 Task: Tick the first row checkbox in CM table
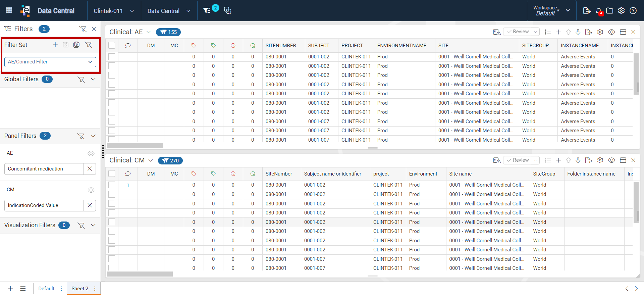[112, 185]
